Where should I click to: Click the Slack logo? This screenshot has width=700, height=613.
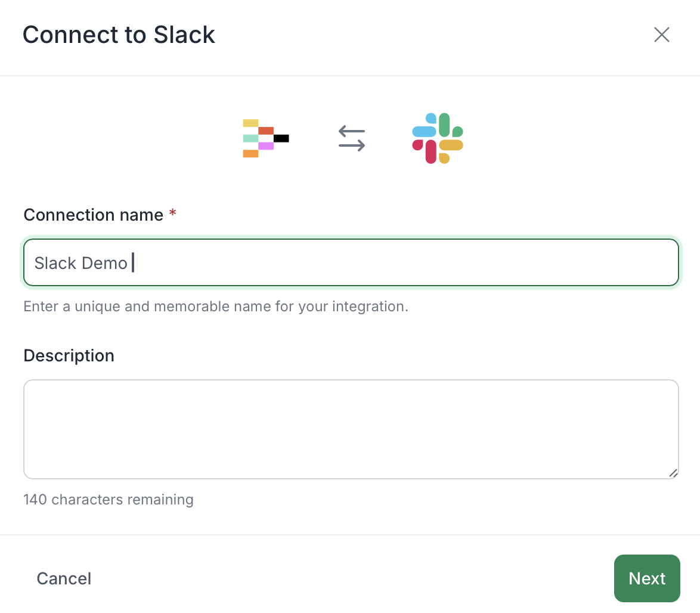coord(438,138)
